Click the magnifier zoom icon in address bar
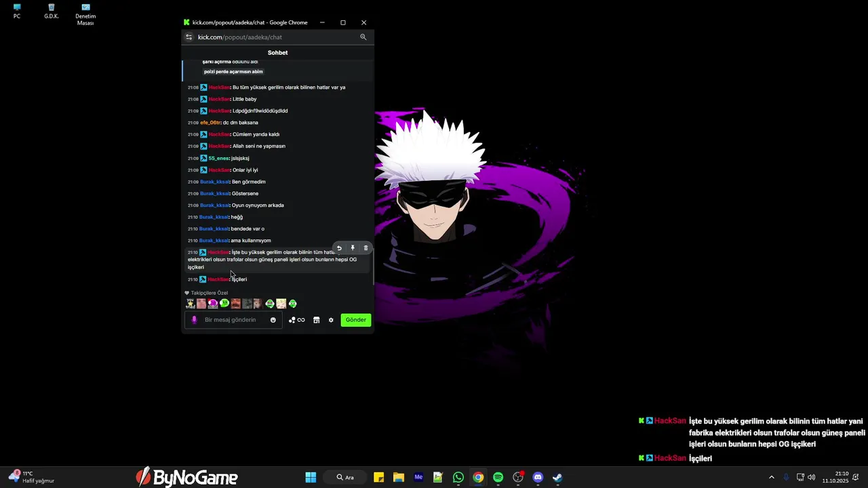The image size is (868, 488). coord(363,37)
